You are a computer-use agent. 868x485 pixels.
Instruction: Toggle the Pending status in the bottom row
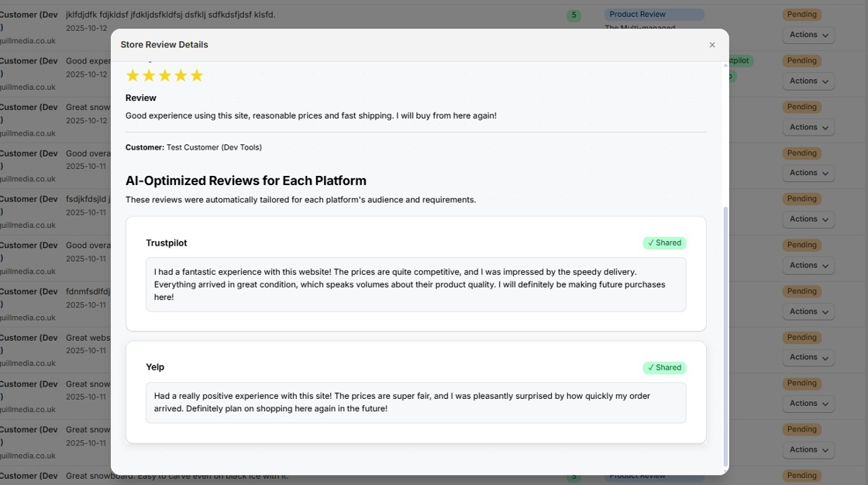(x=801, y=475)
